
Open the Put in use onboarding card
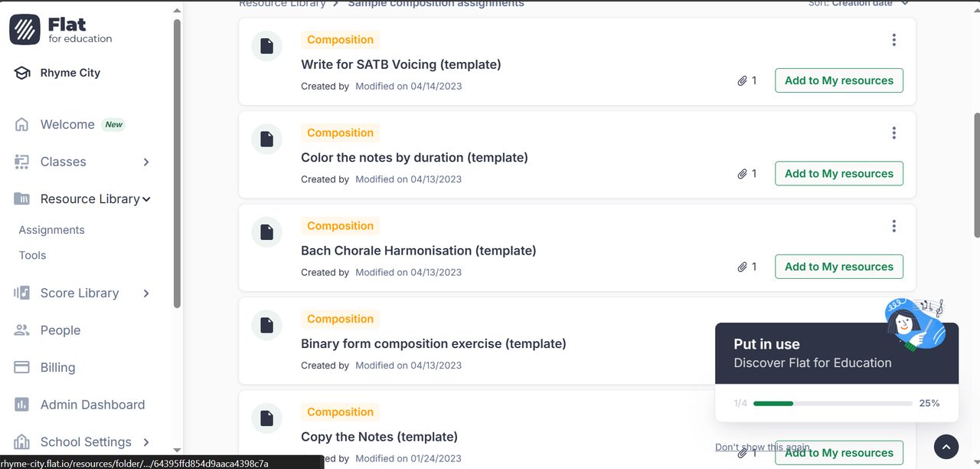coord(812,353)
